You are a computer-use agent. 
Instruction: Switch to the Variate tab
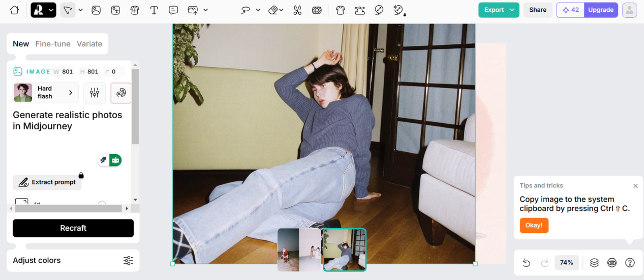click(89, 44)
